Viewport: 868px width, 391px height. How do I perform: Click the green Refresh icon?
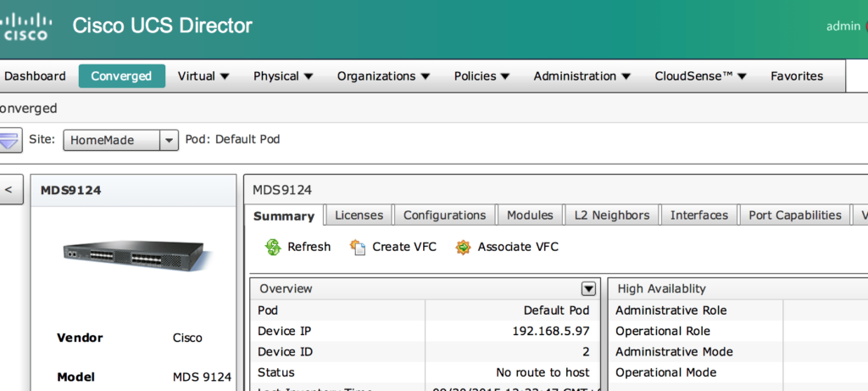coord(273,247)
